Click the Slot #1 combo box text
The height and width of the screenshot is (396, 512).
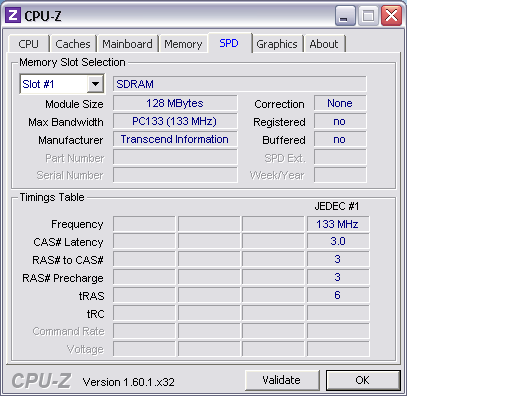click(x=38, y=84)
